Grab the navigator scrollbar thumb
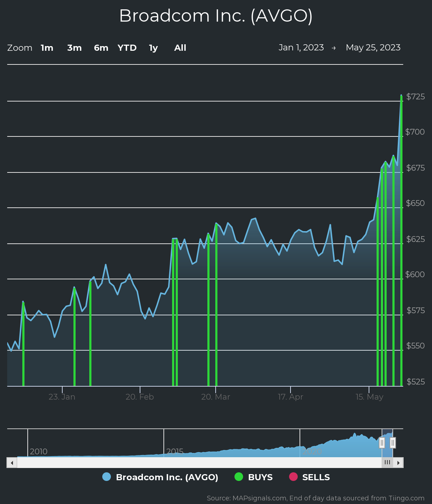 coord(387,463)
